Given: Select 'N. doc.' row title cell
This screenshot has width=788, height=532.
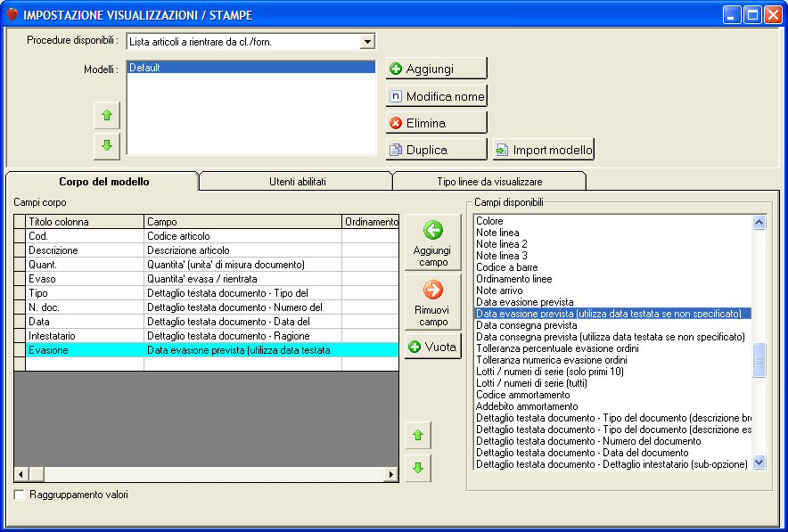Looking at the screenshot, I should (85, 307).
